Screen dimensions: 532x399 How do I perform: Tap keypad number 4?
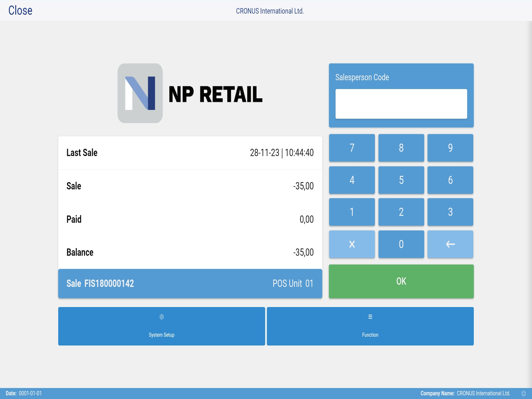pos(352,180)
